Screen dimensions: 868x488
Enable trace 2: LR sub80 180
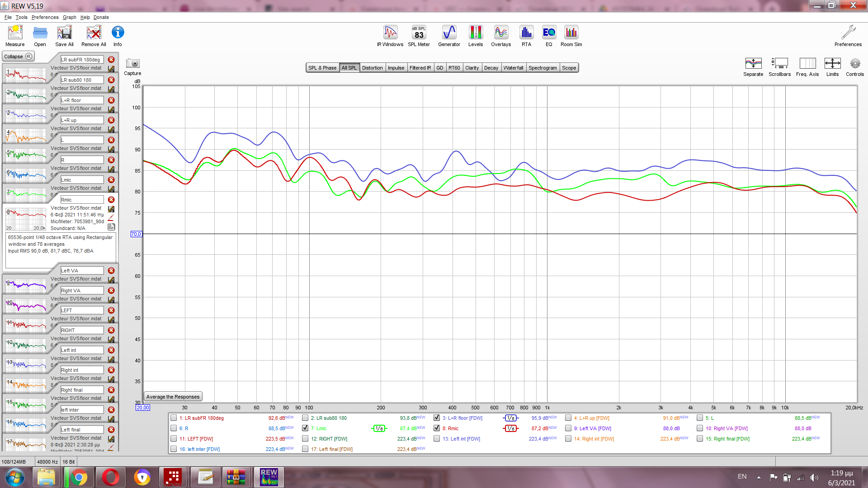pos(305,418)
